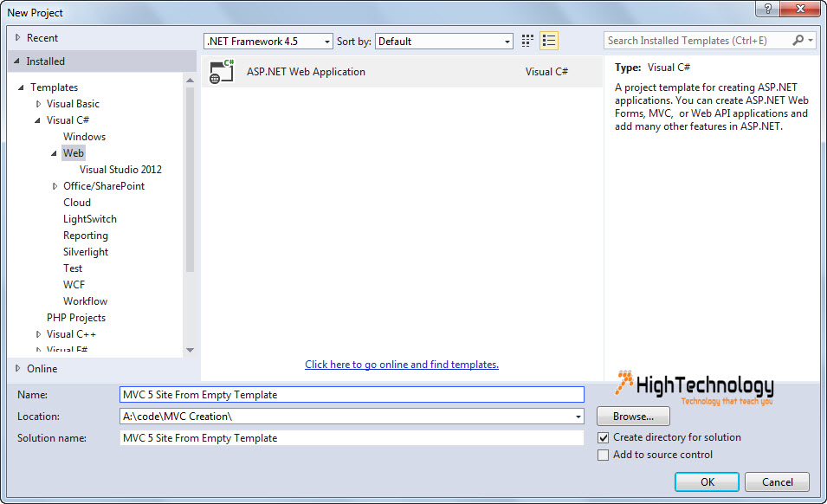Select the Workflow template category
Image resolution: width=827 pixels, height=504 pixels.
click(x=86, y=301)
